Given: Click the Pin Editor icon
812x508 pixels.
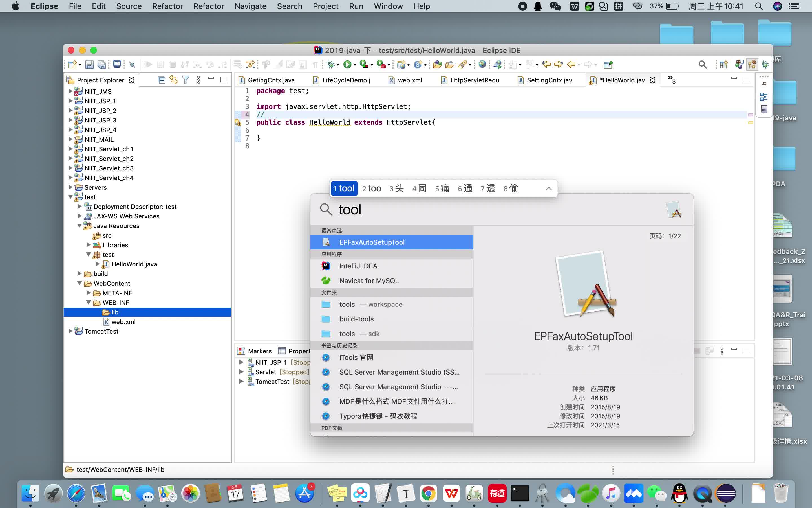Looking at the screenshot, I should (x=608, y=65).
